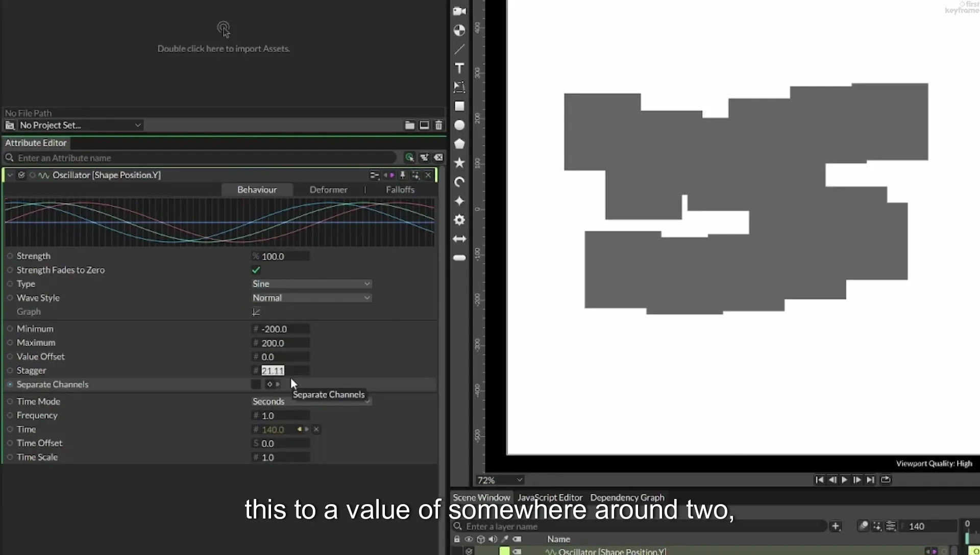
Task: Go to first frame button
Action: coord(819,480)
